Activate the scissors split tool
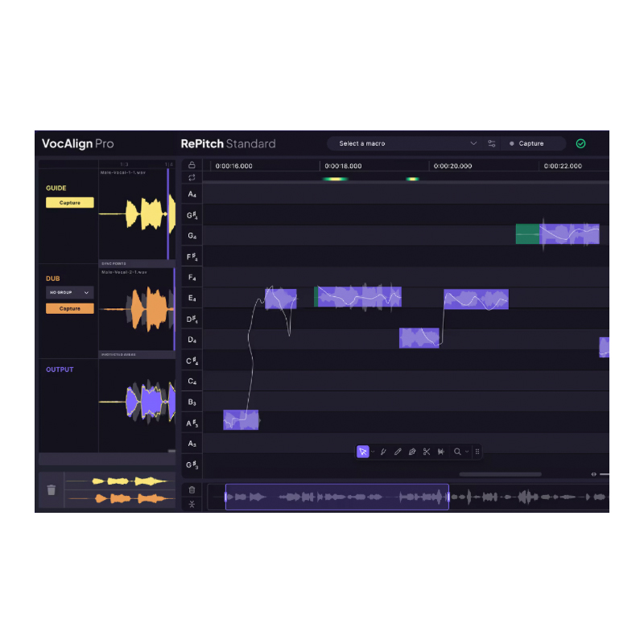 point(427,452)
